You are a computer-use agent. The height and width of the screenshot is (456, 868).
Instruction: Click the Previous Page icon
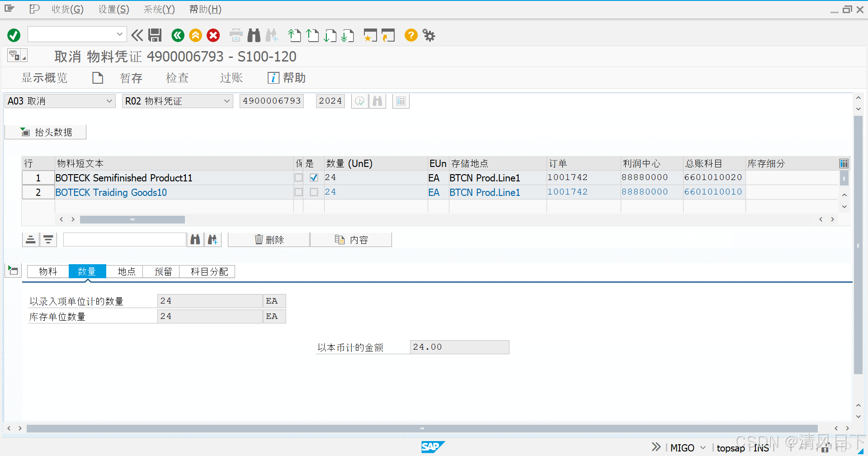coord(312,35)
